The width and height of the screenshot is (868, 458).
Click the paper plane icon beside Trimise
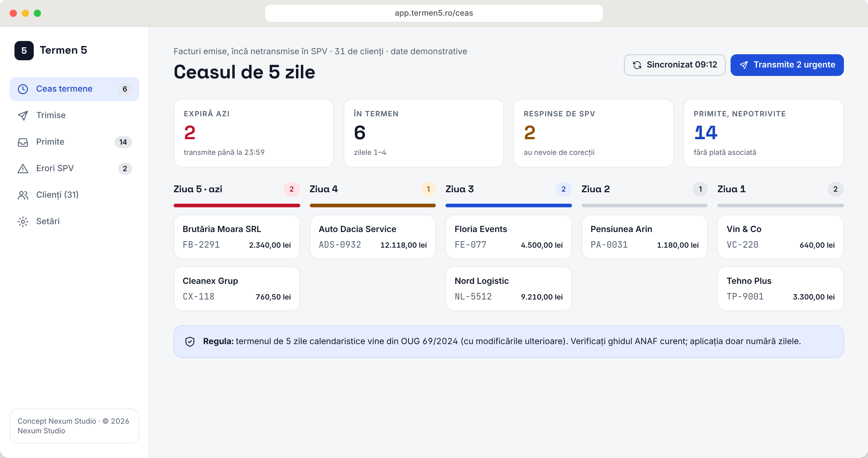tap(23, 115)
